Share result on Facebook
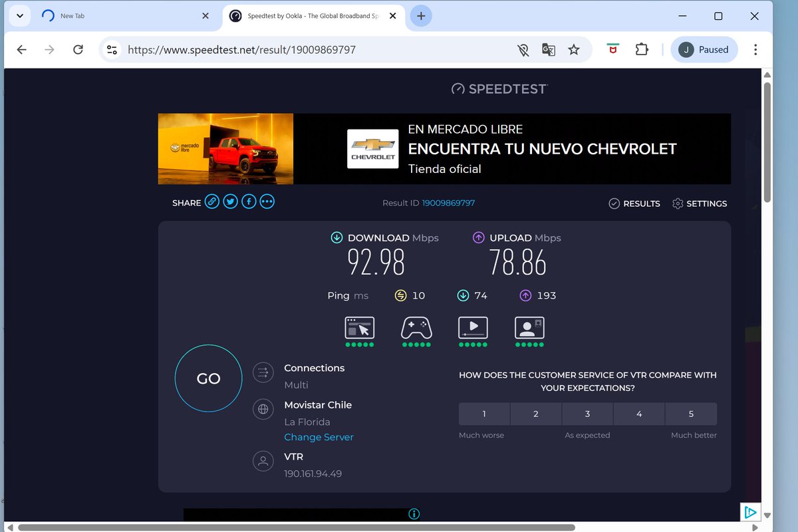The height and width of the screenshot is (532, 798). point(249,201)
